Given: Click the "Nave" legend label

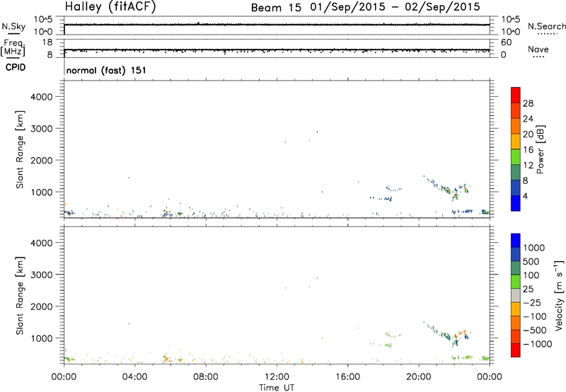Looking at the screenshot, I should (x=538, y=50).
